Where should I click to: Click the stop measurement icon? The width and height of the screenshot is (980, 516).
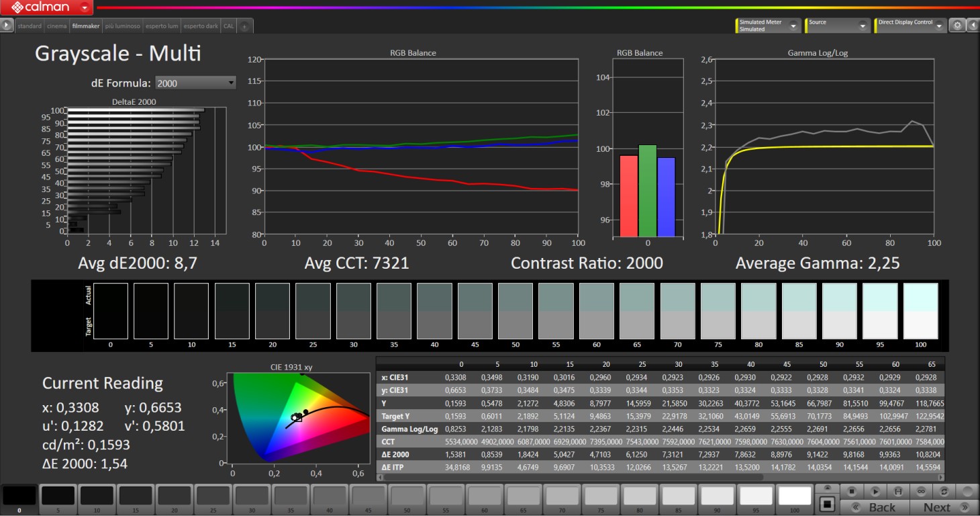click(851, 492)
